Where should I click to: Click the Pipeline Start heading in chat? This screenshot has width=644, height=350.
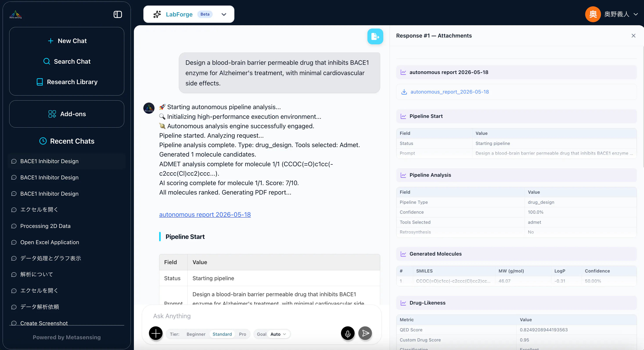(185, 237)
